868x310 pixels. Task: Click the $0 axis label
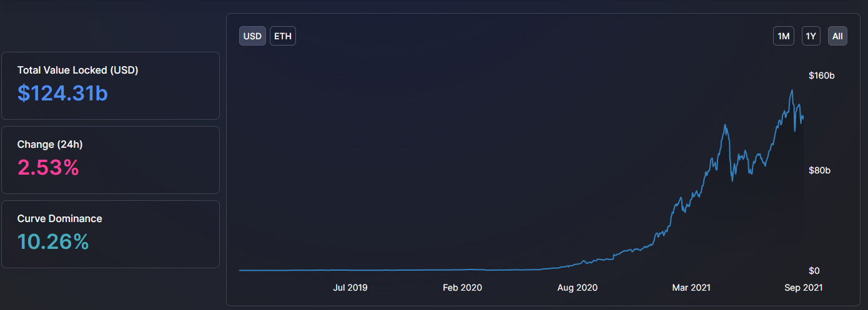[x=814, y=271]
